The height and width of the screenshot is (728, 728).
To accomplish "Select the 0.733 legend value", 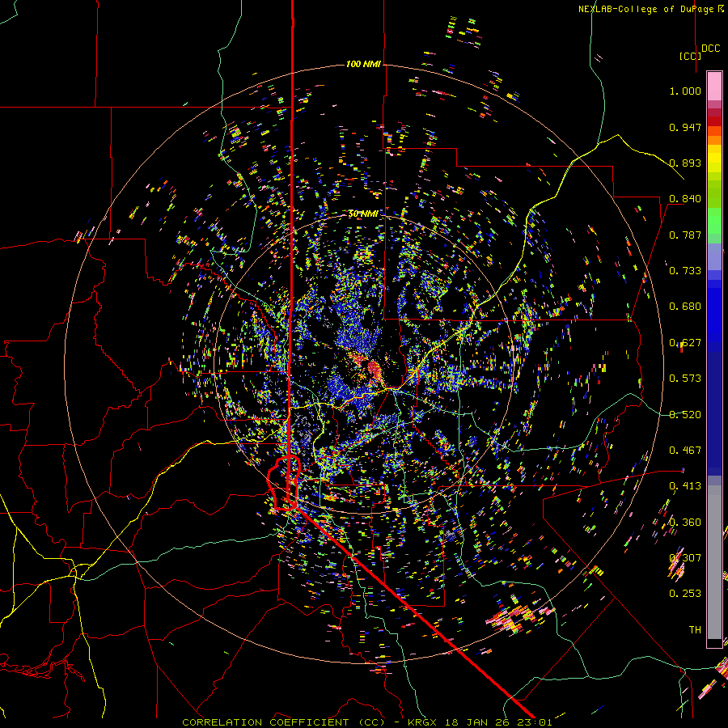I will [685, 271].
